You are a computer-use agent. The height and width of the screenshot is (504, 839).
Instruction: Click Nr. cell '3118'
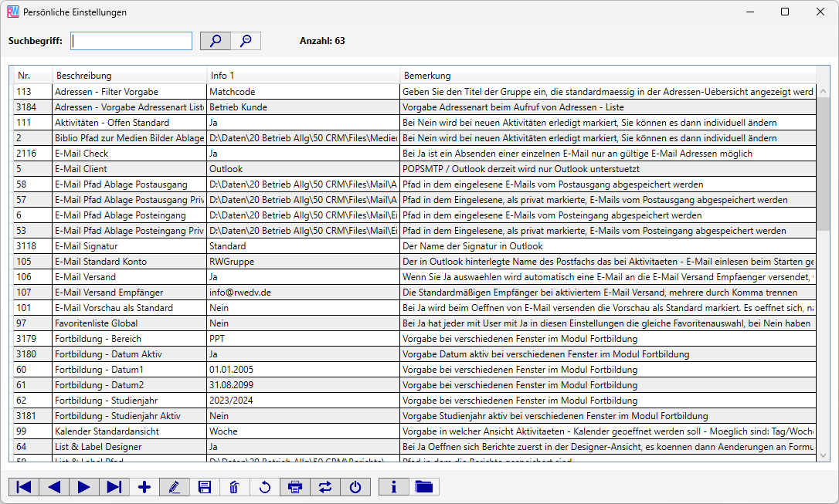[32, 246]
